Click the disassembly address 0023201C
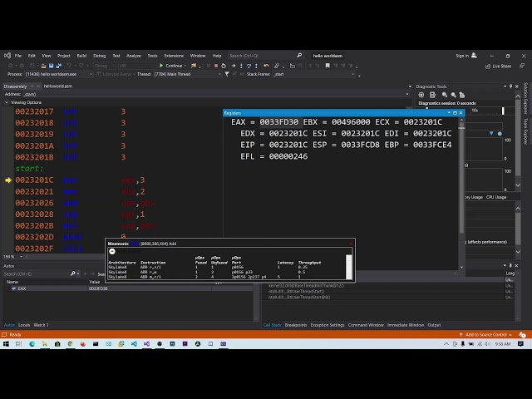Image resolution: width=532 pixels, height=399 pixels. (34, 180)
